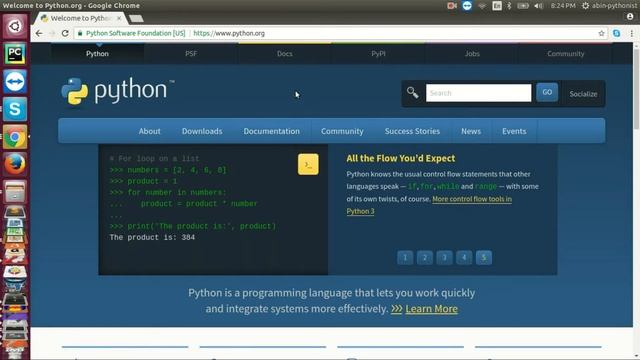Select the Docs top-bar tab
Screen dimensions: 640x360
(284, 53)
